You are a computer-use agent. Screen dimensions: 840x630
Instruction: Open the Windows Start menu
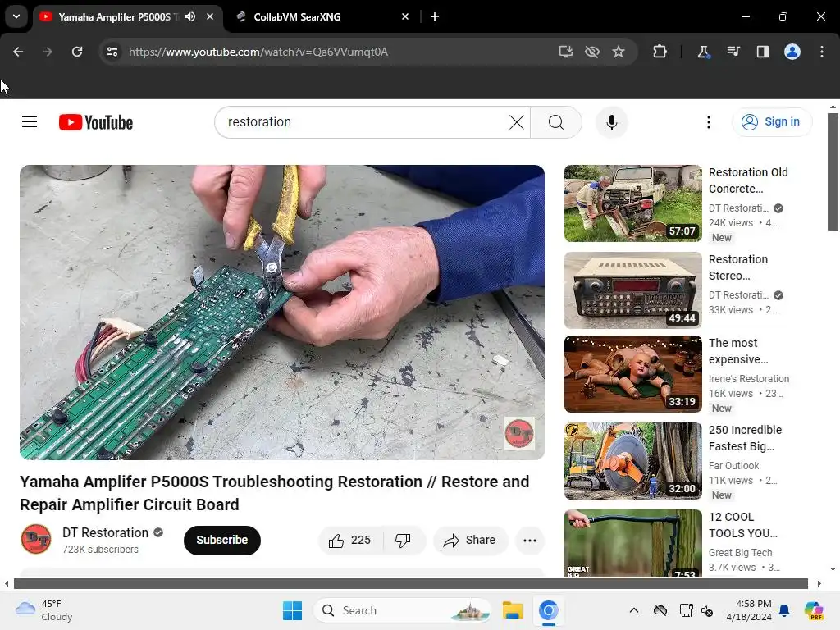coord(293,610)
